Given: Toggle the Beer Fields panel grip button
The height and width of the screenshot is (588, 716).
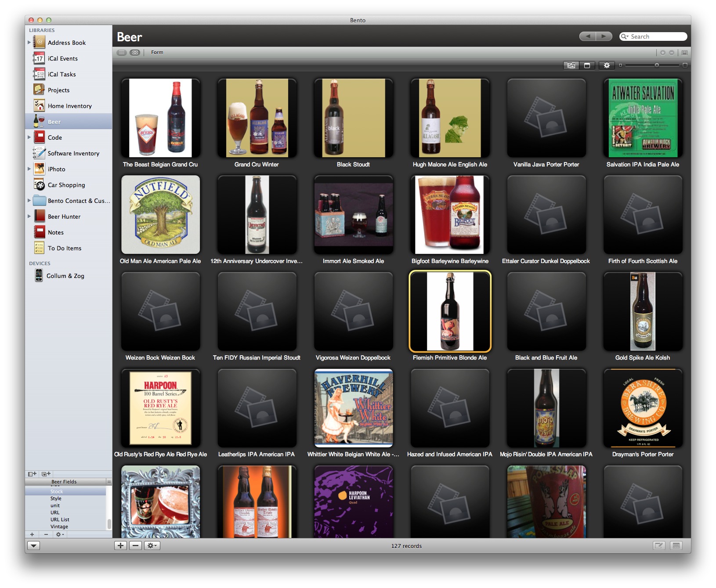Looking at the screenshot, I should [109, 482].
